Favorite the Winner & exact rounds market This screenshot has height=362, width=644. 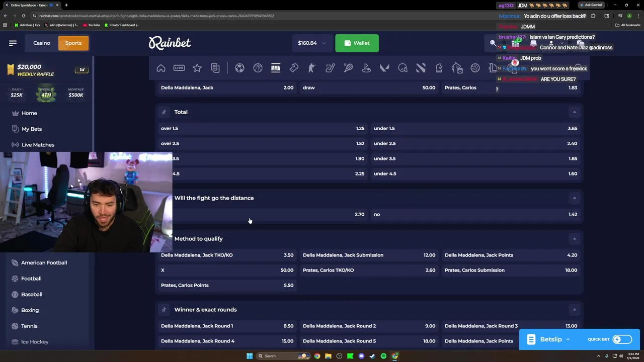pyautogui.click(x=164, y=310)
